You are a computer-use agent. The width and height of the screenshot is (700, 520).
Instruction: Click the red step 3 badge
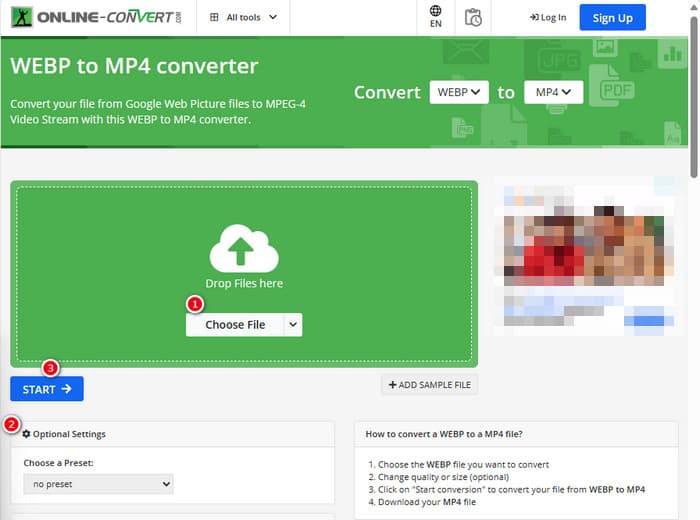click(51, 367)
